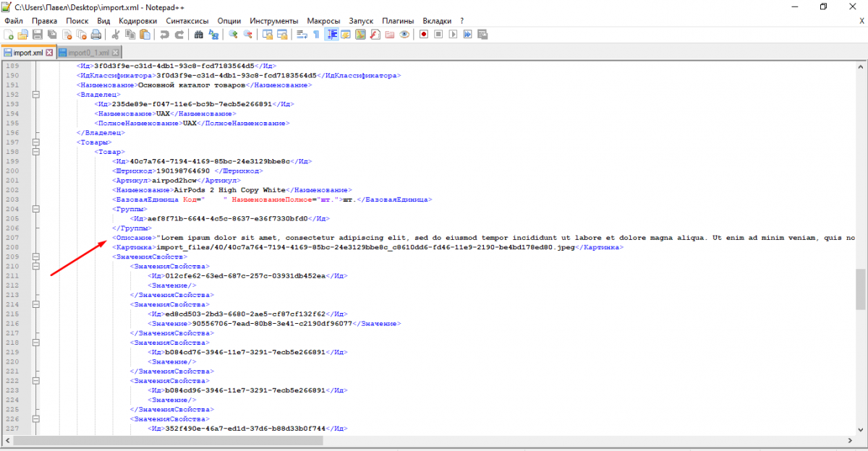This screenshot has width=868, height=451.
Task: Click the Paste clipboard icon
Action: [145, 34]
